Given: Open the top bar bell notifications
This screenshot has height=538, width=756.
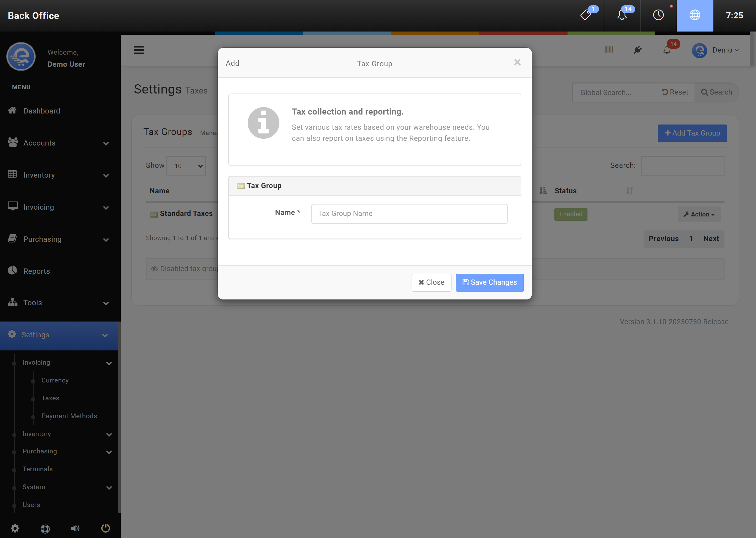Looking at the screenshot, I should [x=622, y=15].
